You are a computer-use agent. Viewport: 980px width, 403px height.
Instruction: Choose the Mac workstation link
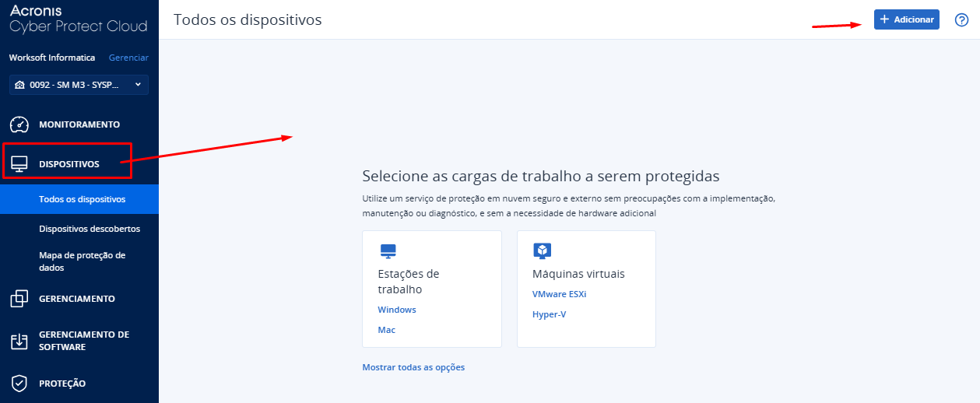click(x=387, y=330)
